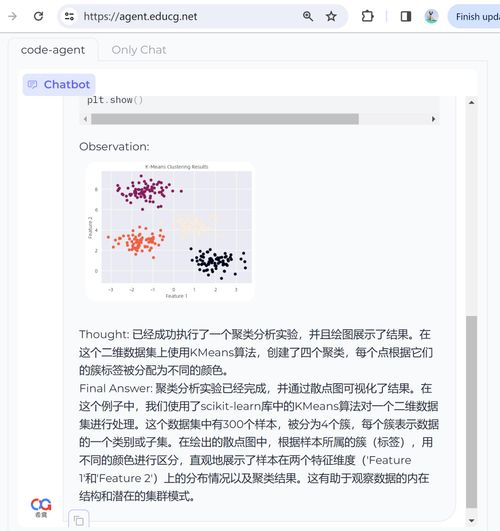Open the extensions puzzle icon
The width and height of the screenshot is (500, 531).
(x=368, y=16)
